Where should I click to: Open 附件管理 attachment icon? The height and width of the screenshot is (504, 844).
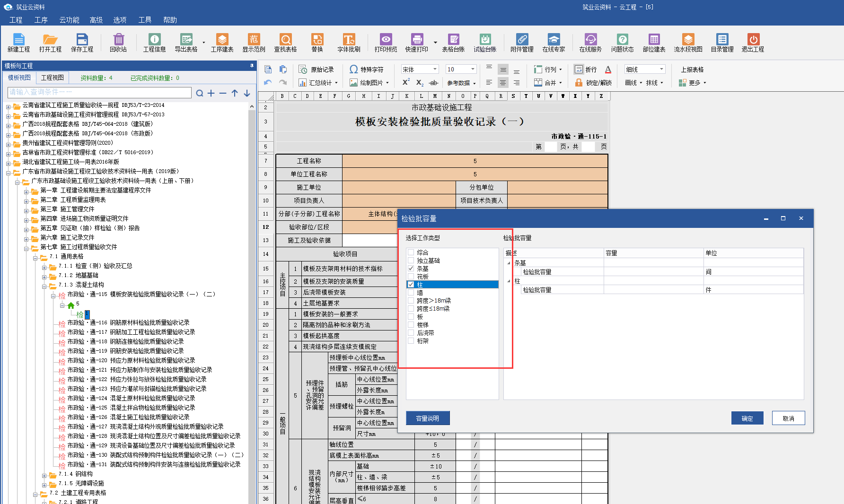[x=522, y=43]
